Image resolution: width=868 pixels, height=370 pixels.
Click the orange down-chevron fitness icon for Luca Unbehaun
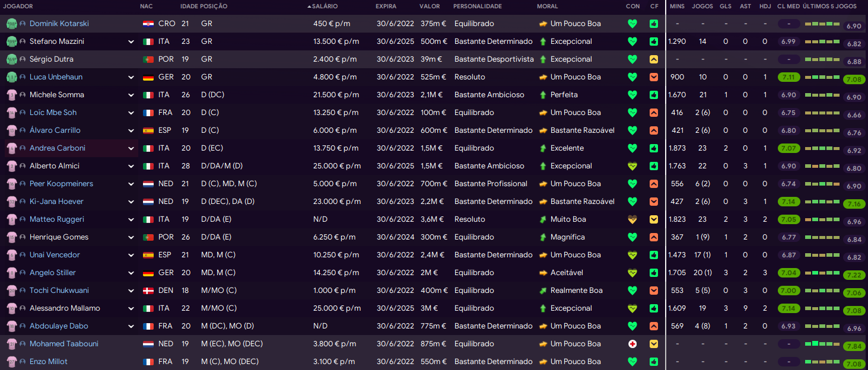click(x=654, y=77)
